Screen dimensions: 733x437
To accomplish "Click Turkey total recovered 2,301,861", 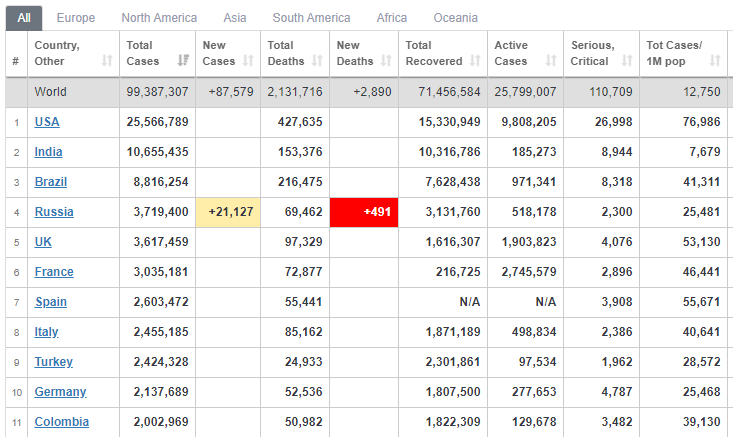I will click(453, 362).
